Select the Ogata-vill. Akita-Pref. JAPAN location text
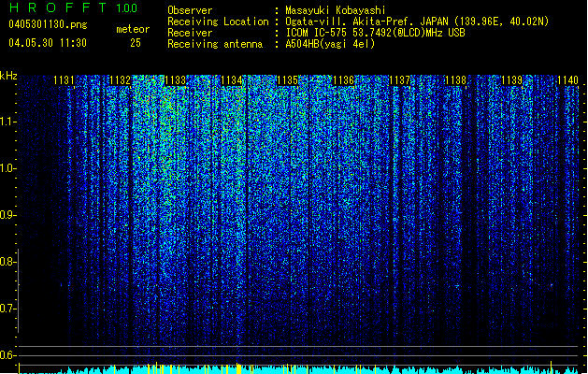The width and height of the screenshot is (588, 374). click(x=417, y=22)
